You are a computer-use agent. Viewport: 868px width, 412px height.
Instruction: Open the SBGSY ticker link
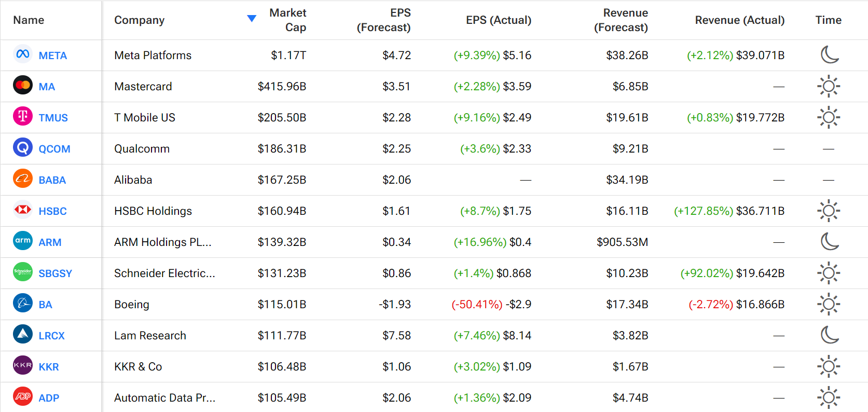coord(56,273)
